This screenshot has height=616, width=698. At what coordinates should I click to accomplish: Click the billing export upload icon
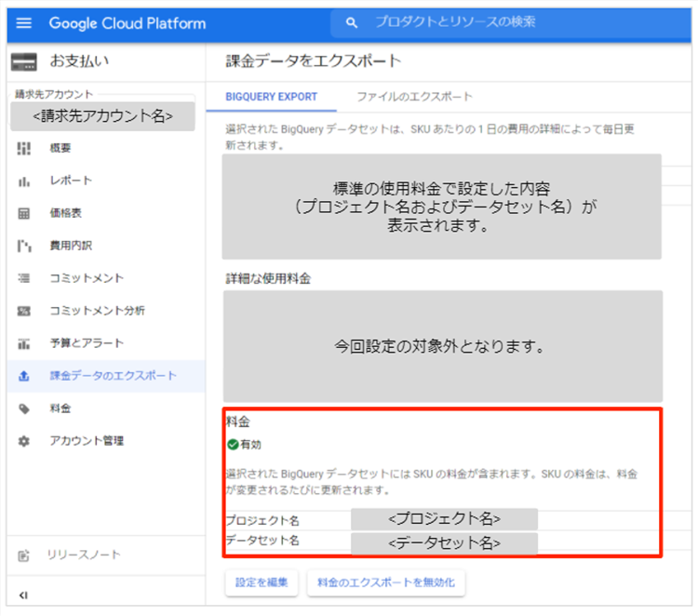coord(23,376)
